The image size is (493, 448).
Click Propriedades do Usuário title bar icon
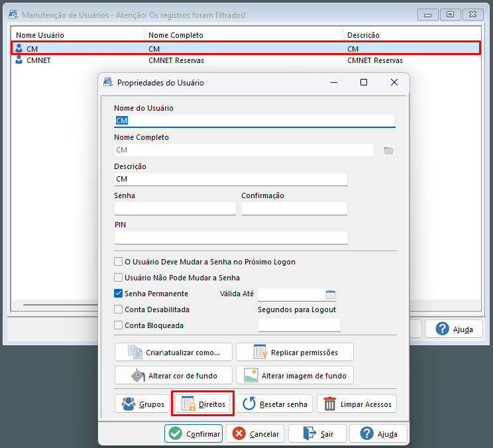(109, 82)
